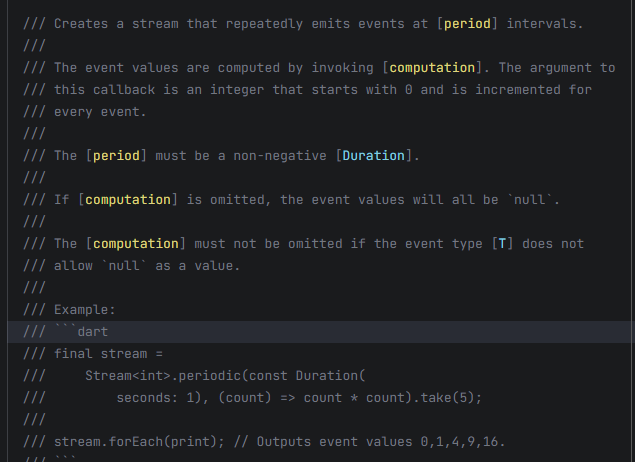Place cursor on highlighted "```dart" line
This screenshot has width=635, height=462.
321,332
